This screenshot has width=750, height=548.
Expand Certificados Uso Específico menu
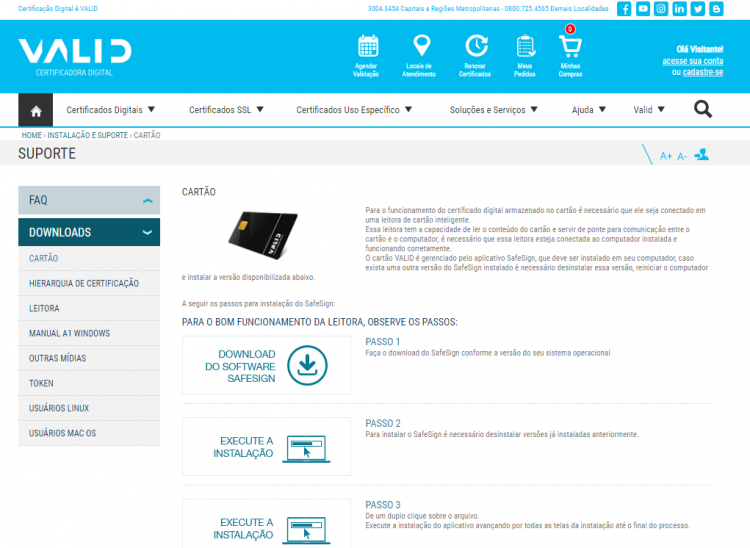coord(354,110)
